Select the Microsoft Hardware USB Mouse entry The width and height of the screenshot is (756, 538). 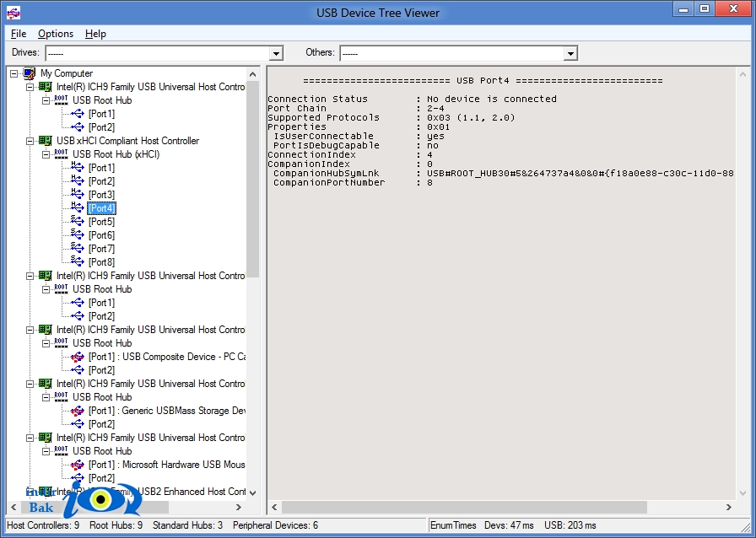(x=167, y=465)
